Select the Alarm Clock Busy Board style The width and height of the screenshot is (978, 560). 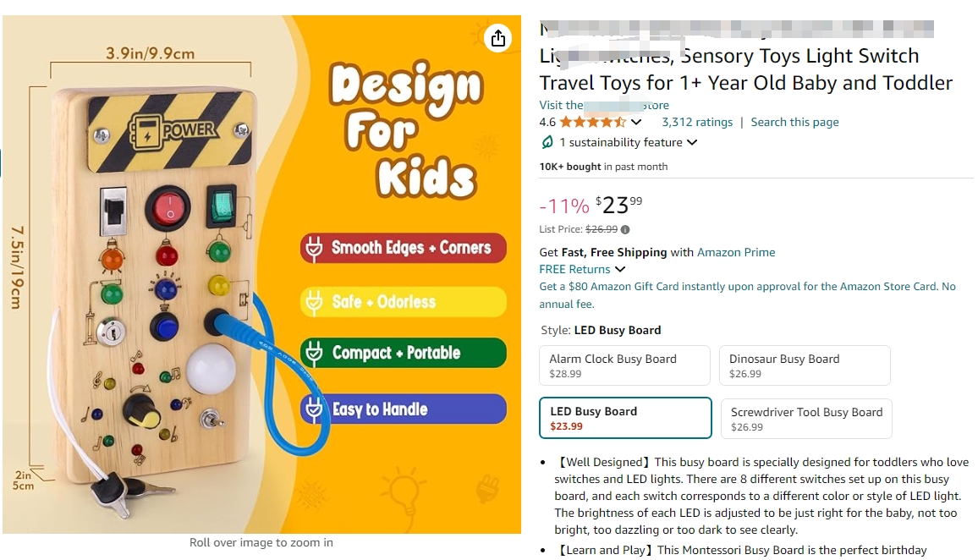click(624, 365)
